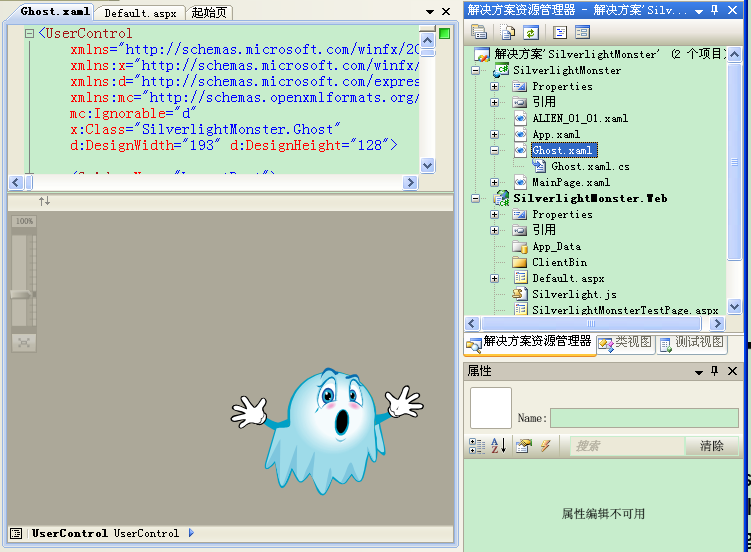Sort properties alphabetically A-Z icon
Image resolution: width=751 pixels, height=552 pixels.
click(x=499, y=446)
